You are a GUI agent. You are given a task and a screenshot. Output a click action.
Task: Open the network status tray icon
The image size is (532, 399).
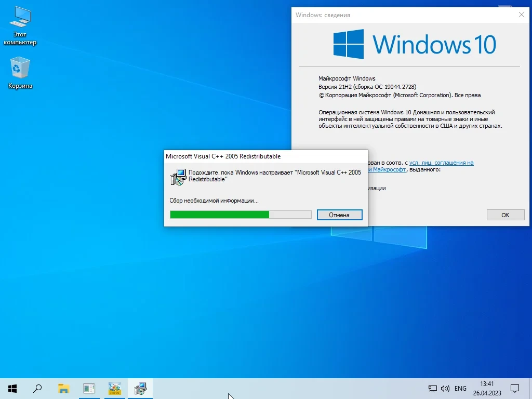433,389
